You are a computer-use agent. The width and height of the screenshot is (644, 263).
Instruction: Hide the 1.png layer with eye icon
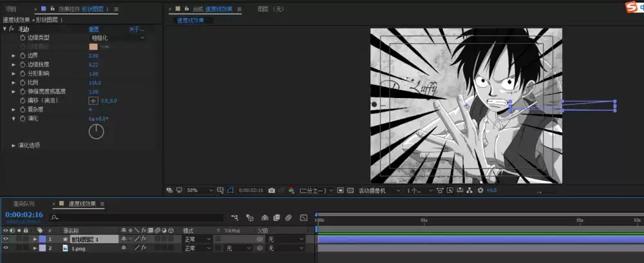(x=6, y=248)
